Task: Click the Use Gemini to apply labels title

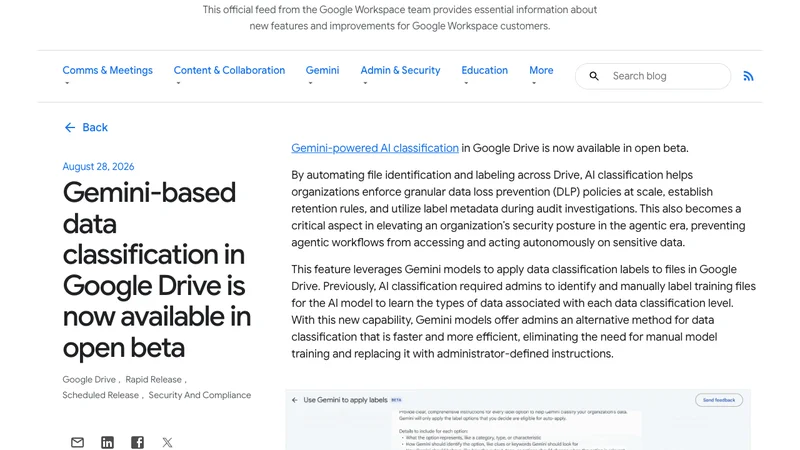Action: coord(345,400)
